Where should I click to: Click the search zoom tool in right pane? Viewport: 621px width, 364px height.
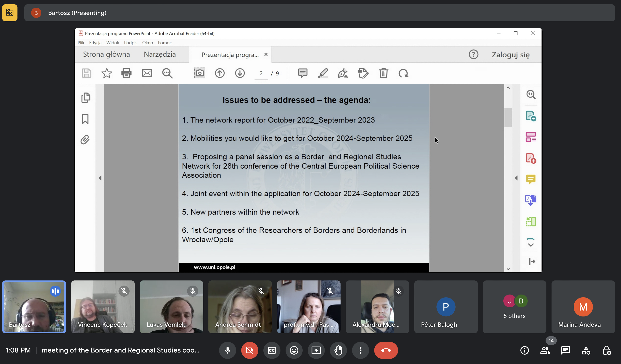(531, 94)
